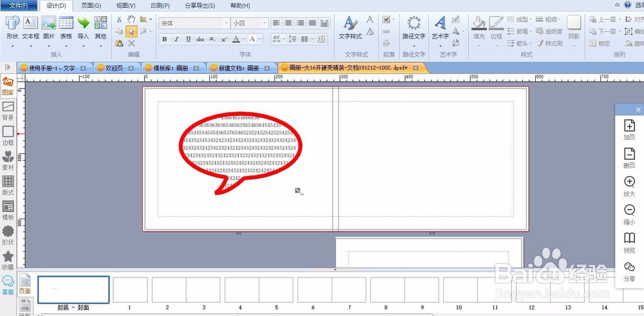Toggle superscript formatting
Screen dimensions: 644x316
(x=224, y=39)
